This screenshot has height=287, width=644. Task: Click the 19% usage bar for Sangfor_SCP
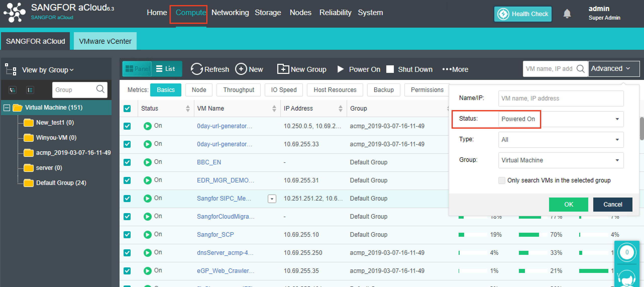tap(473, 235)
